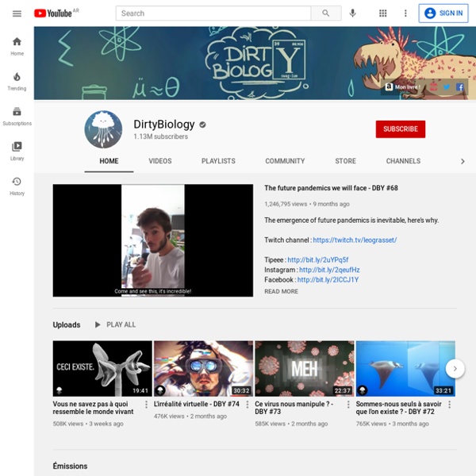This screenshot has width=476, height=476.
Task: Select the HOME tab
Action: [109, 161]
